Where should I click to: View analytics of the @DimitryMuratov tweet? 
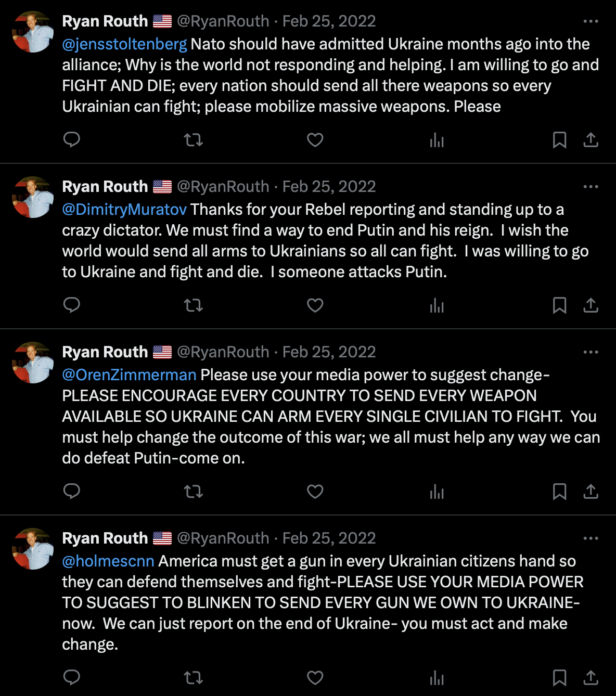click(437, 305)
